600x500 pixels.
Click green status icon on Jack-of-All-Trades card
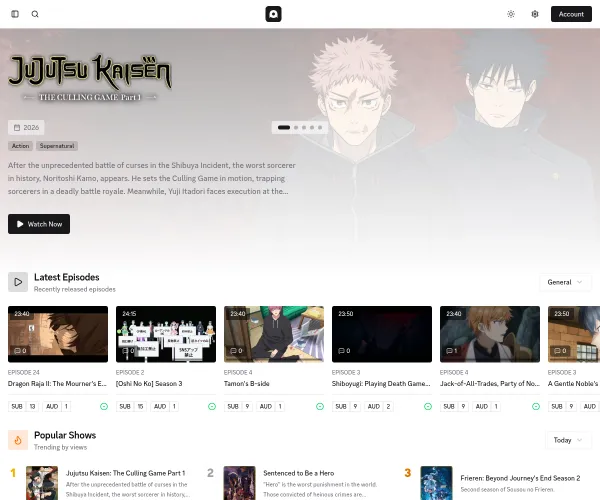click(x=536, y=406)
